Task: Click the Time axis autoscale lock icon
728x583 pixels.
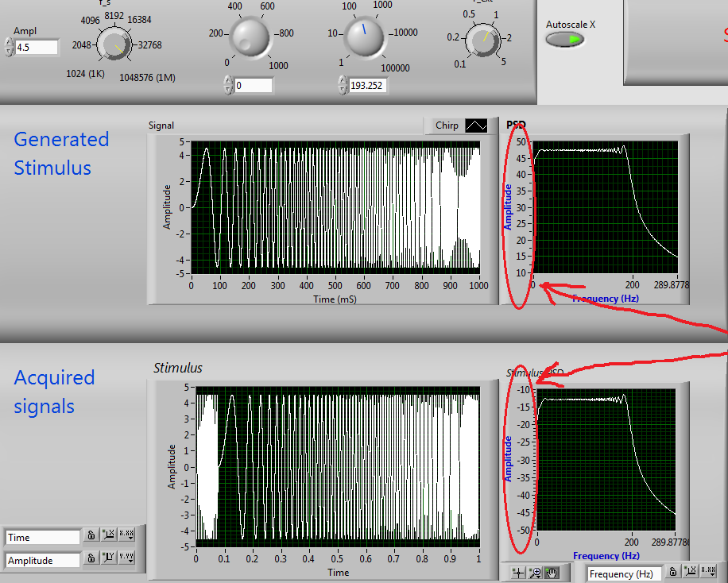Action: [x=91, y=535]
